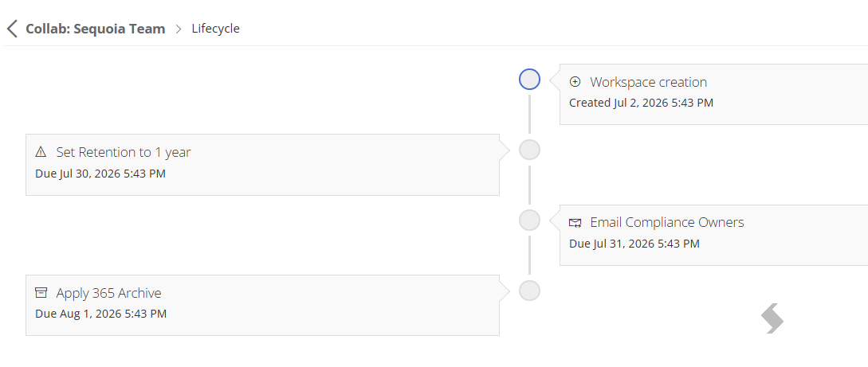Open the Email Compliance Owners card
This screenshot has width=868, height=367.
click(x=713, y=236)
